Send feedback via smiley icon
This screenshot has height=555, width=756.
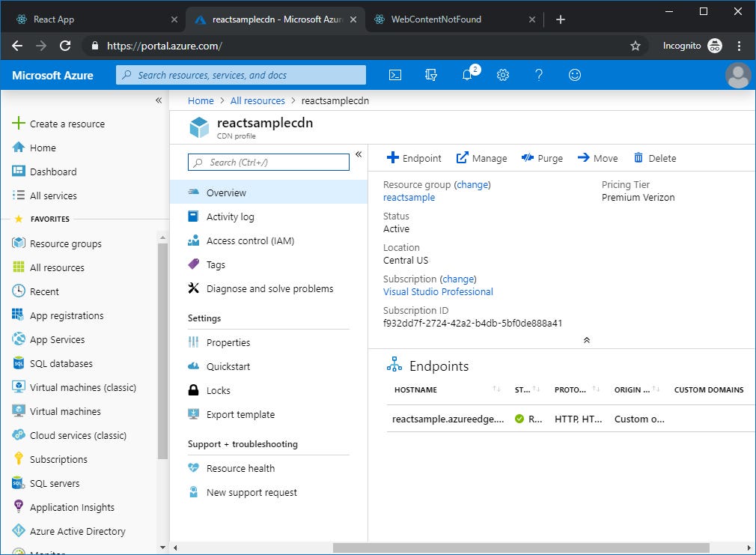575,75
